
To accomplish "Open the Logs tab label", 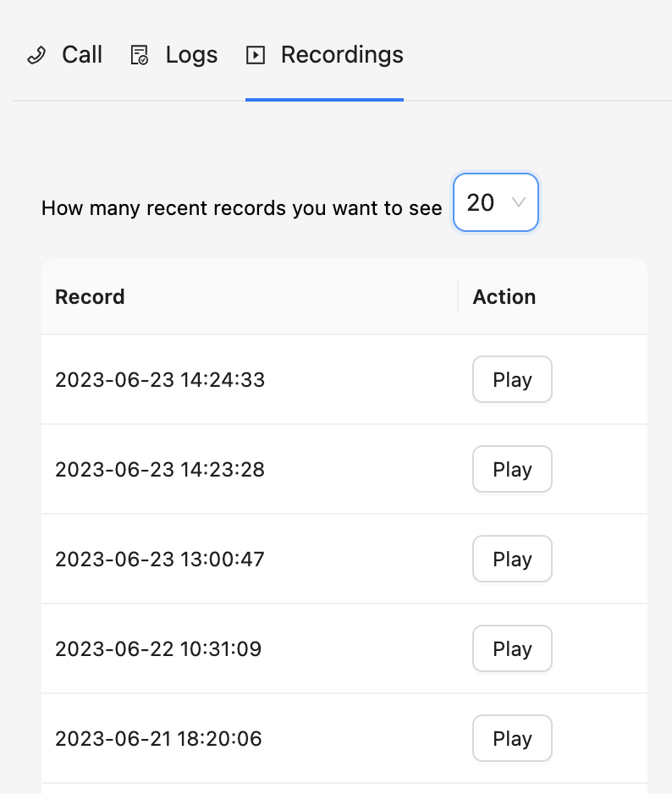I will point(191,55).
